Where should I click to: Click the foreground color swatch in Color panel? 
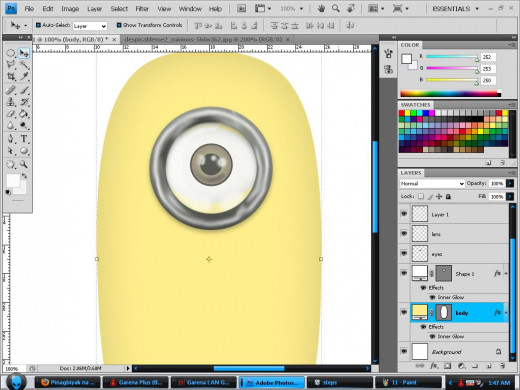tap(406, 59)
